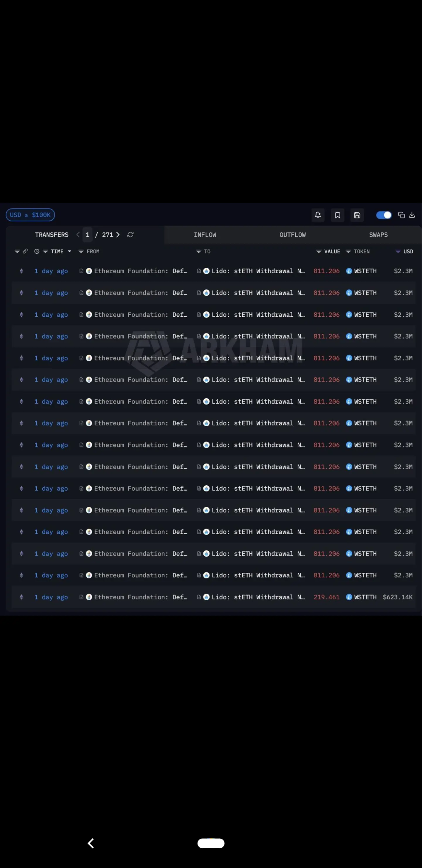
Task: Open the SWAPS tab
Action: 378,235
